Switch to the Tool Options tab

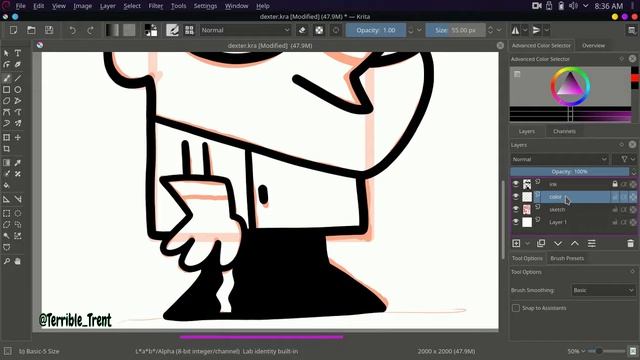[527, 258]
